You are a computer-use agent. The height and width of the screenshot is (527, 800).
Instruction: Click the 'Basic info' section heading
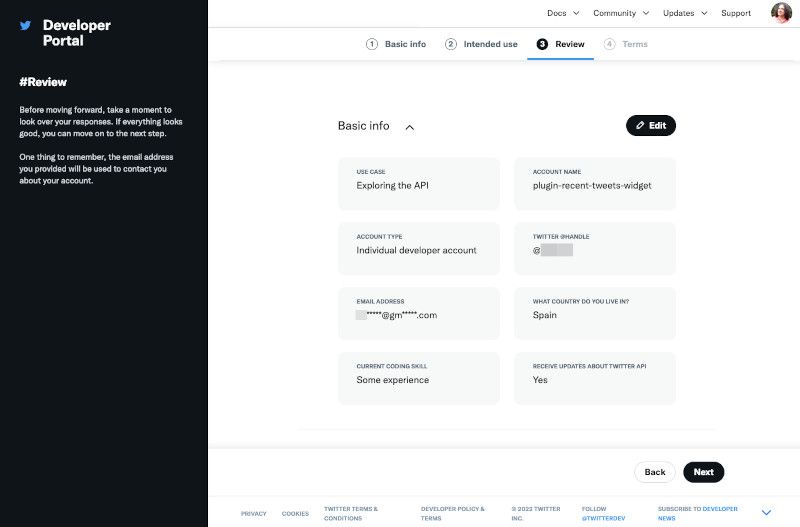pyautogui.click(x=363, y=126)
